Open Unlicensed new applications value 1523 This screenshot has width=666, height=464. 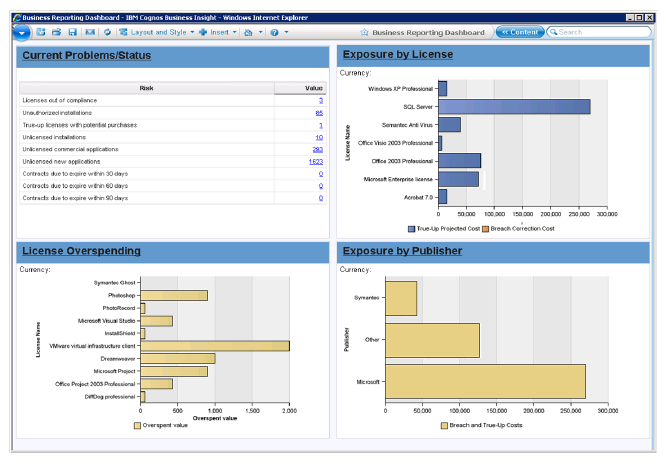pyautogui.click(x=315, y=161)
